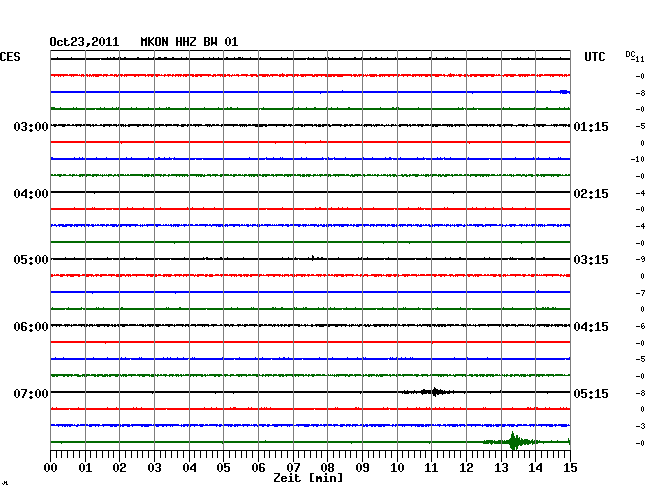Select the 07:00 local time label
Screen dimensions: 650x494
tap(31, 393)
